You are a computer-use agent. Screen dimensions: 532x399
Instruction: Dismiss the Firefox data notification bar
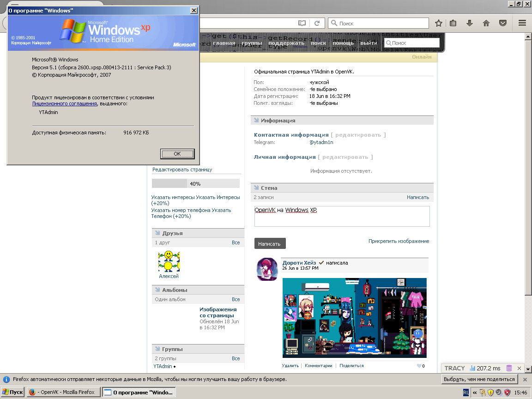(x=525, y=379)
